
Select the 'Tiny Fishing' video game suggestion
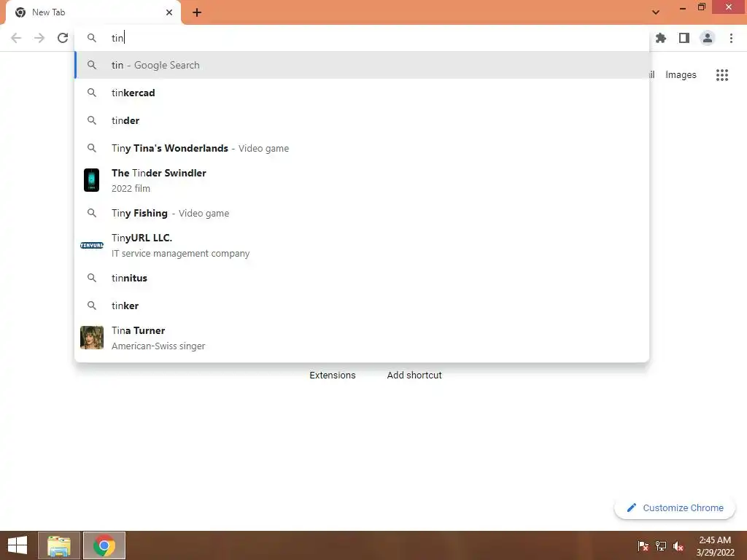pos(362,213)
